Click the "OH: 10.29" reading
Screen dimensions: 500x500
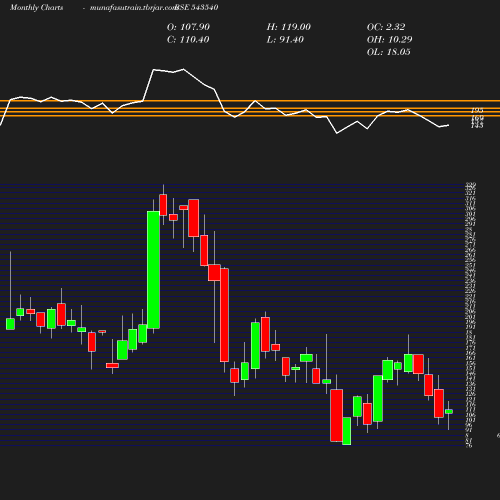pos(389,40)
